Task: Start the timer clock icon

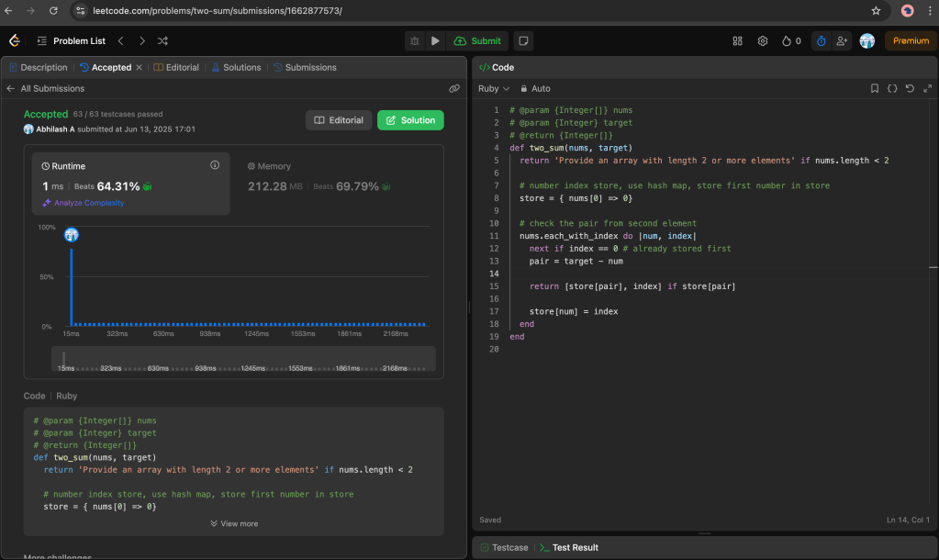Action: coord(821,40)
